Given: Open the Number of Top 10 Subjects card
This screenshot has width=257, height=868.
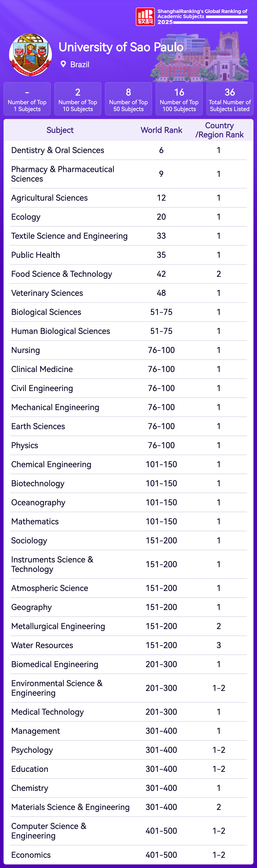Looking at the screenshot, I should [78, 99].
